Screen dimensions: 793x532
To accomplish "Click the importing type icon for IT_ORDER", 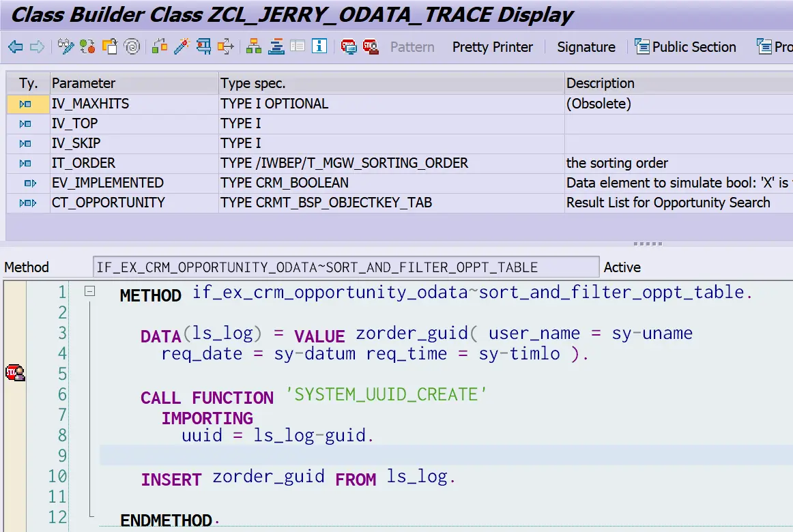I will (x=25, y=163).
